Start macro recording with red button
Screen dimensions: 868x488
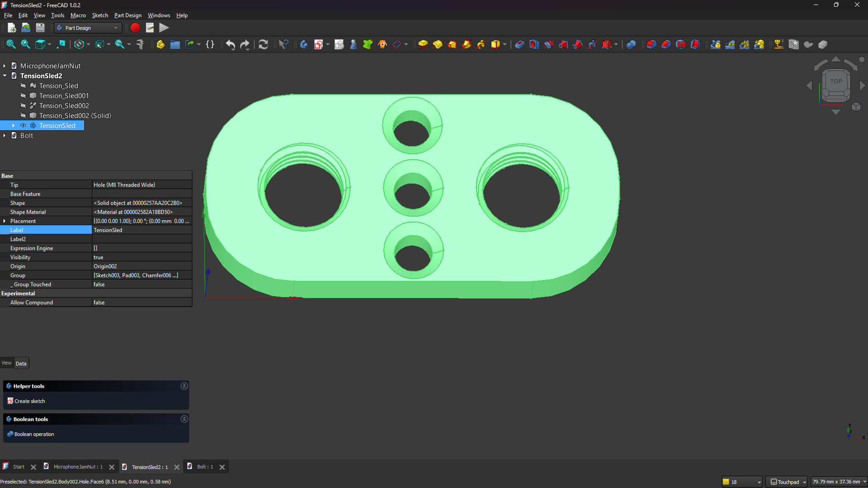point(135,28)
